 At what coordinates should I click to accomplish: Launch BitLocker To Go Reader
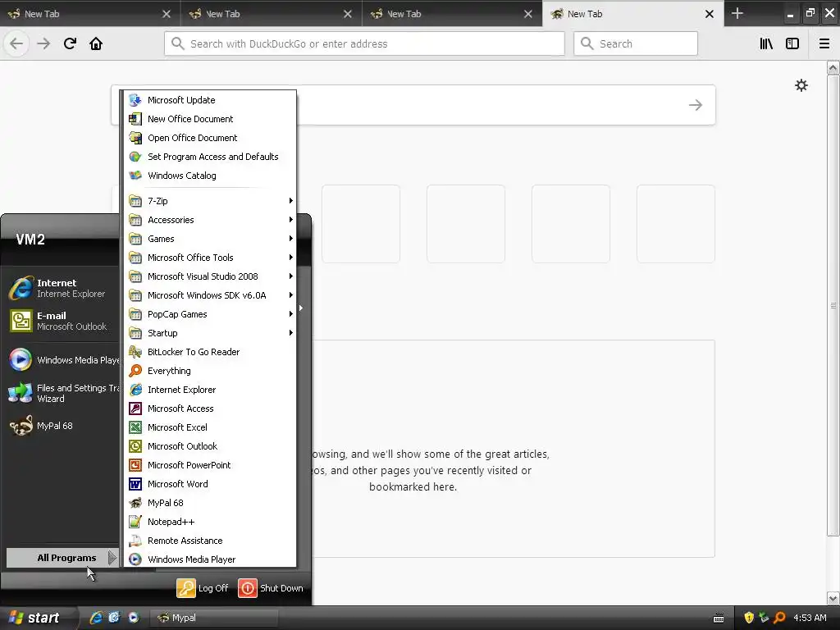pyautogui.click(x=210, y=352)
